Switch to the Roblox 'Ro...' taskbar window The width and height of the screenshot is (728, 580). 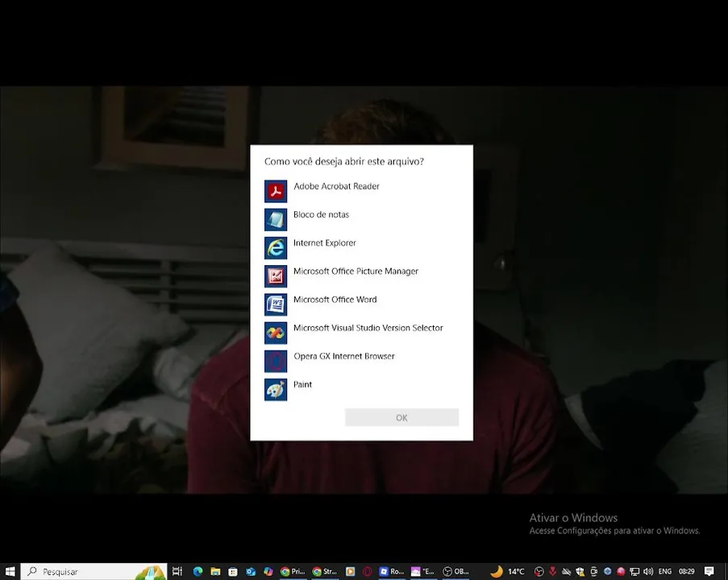(x=392, y=571)
